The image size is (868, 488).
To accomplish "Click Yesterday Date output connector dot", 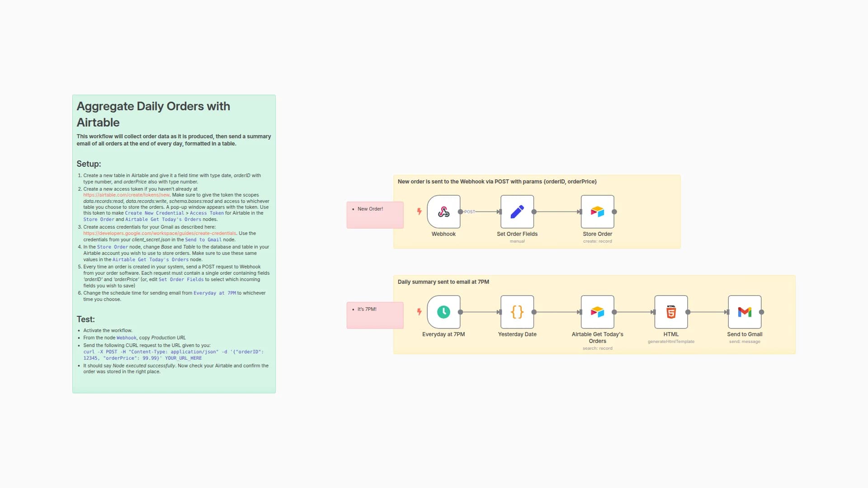I will (534, 312).
